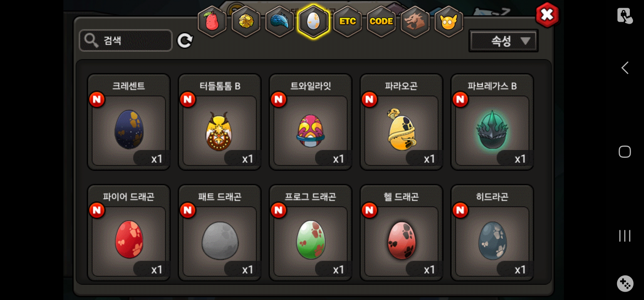Open the CODE tab
Screen dimensions: 644x300
click(381, 22)
